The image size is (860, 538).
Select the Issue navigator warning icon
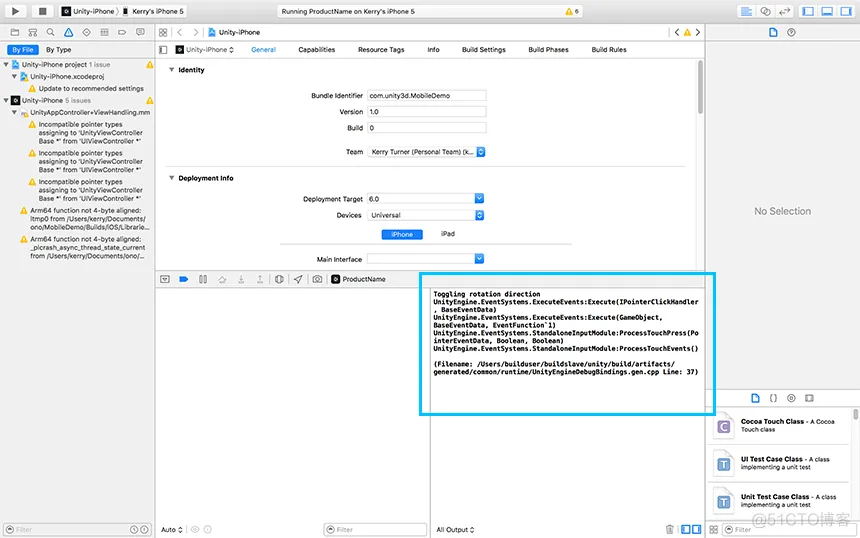click(69, 32)
